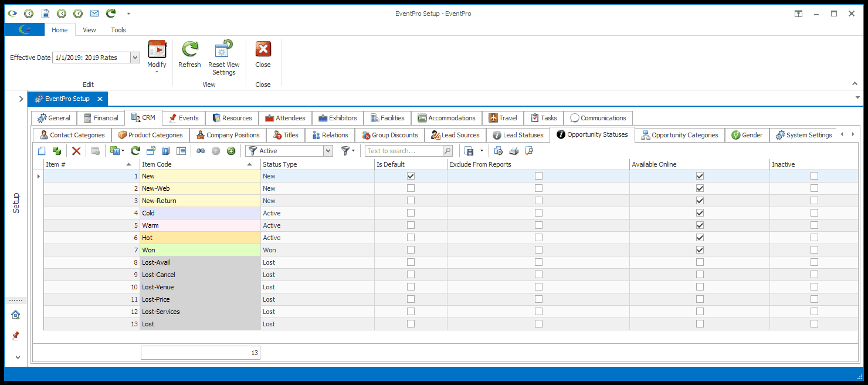The image size is (868, 385).
Task: Click the EventPro application menu button
Action: click(25, 29)
